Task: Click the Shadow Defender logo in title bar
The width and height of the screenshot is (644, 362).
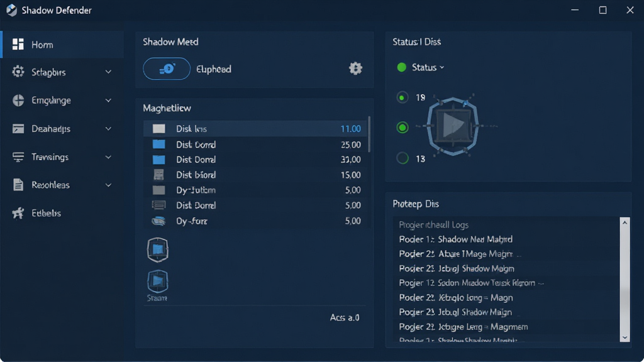Action: click(x=11, y=10)
